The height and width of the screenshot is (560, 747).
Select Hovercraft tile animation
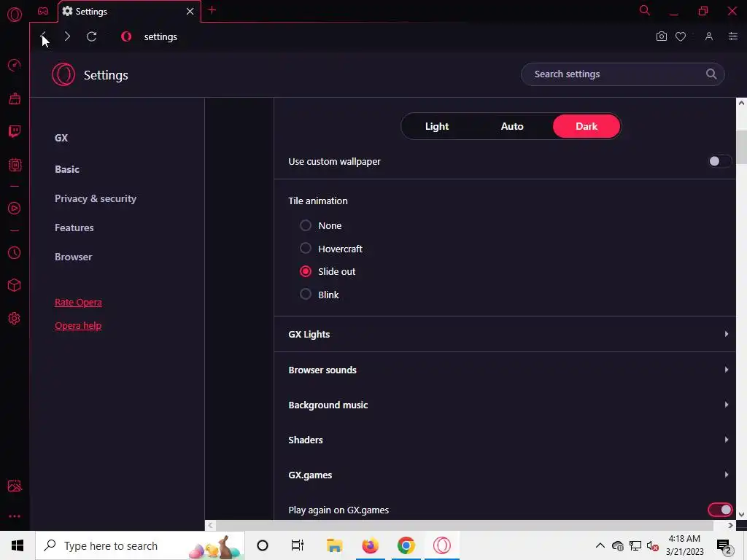click(x=306, y=248)
